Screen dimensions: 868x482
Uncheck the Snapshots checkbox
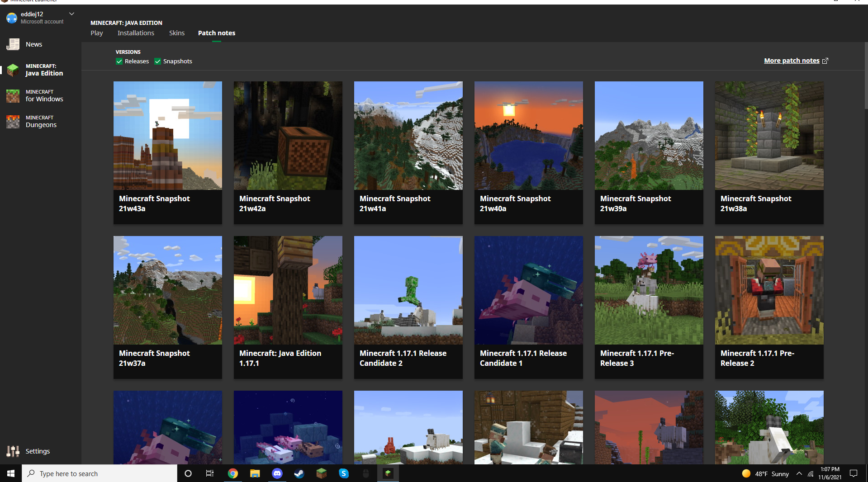[158, 61]
